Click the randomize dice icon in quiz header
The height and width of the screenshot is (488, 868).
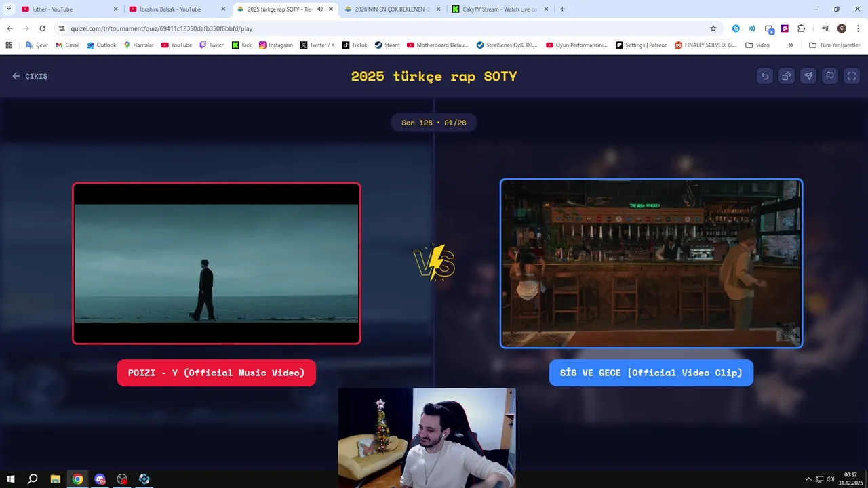click(x=787, y=76)
